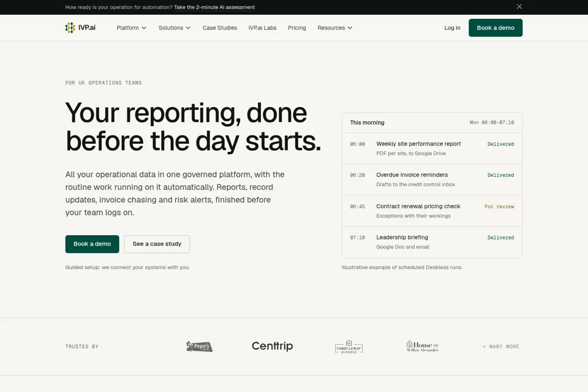588x392 pixels.
Task: Select 'Leadership briefing' row title
Action: (402, 238)
